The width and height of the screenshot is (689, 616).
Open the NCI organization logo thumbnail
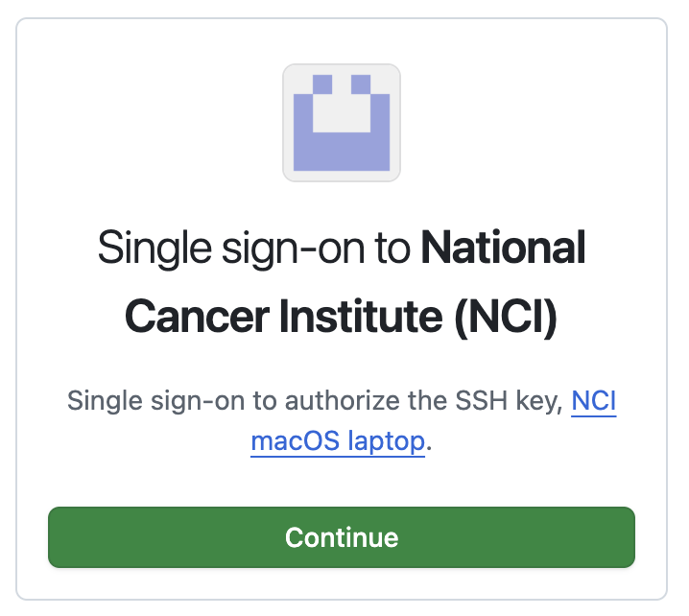tap(342, 122)
